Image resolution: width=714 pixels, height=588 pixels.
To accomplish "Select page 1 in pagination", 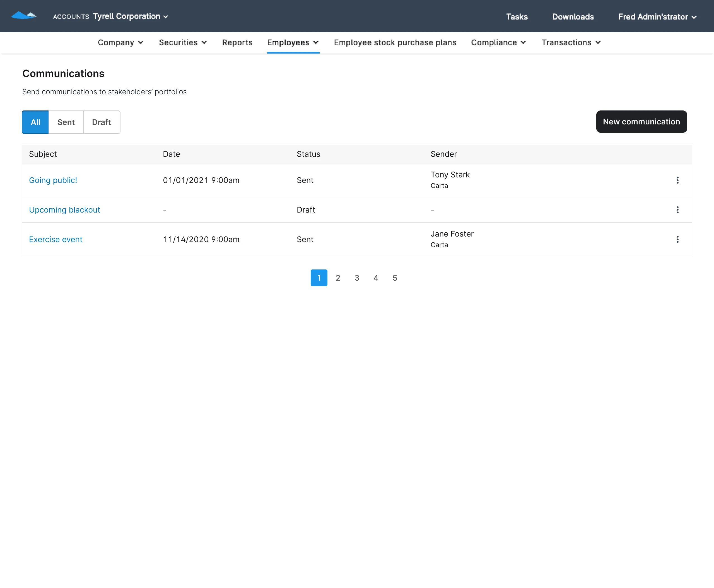I will 319,278.
